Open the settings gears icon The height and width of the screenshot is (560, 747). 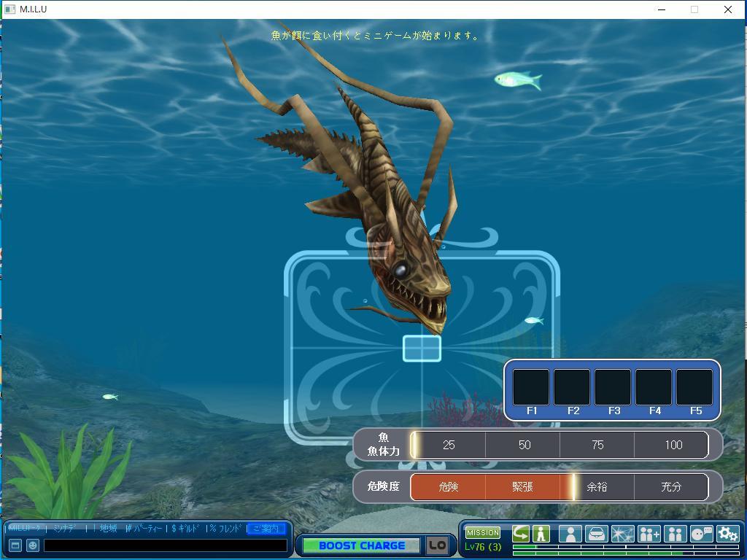click(x=727, y=534)
